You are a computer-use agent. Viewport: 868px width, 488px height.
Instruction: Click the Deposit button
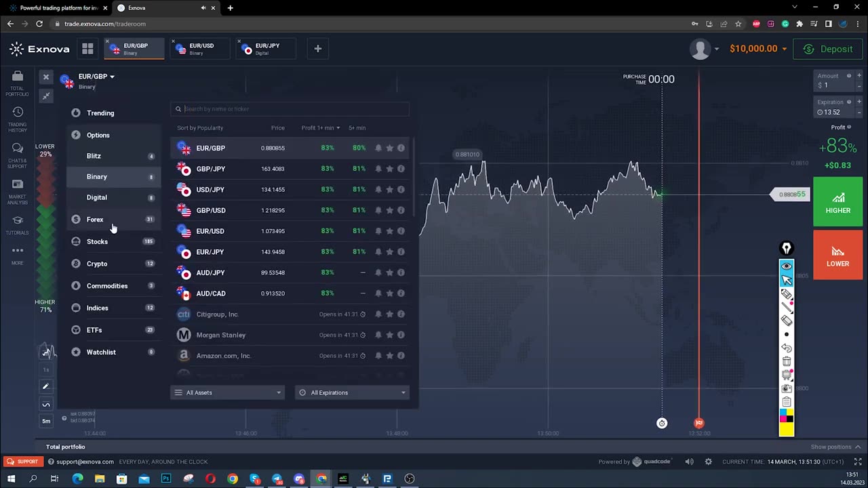tap(828, 49)
